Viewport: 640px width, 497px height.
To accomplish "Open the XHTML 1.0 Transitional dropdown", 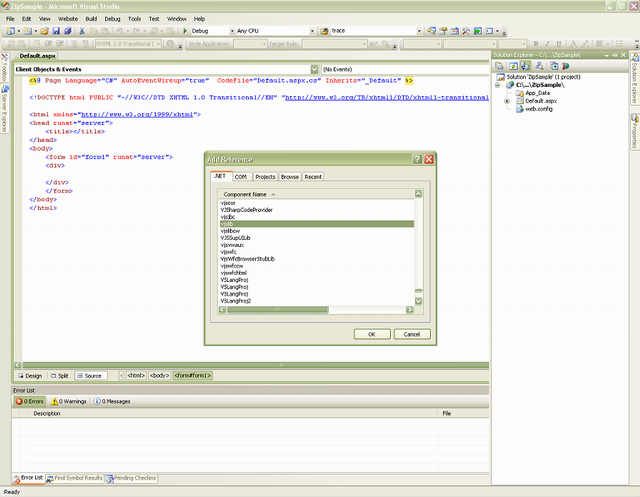I will tap(158, 44).
